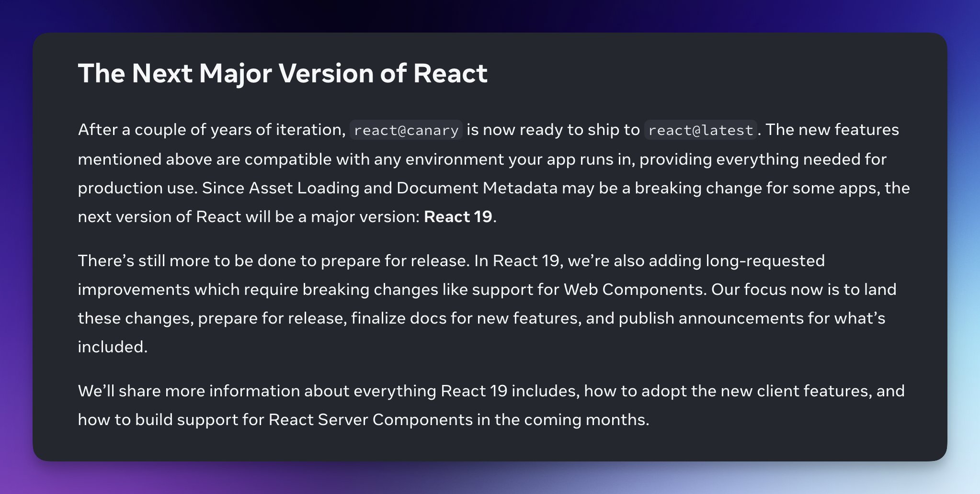This screenshot has width=980, height=494.
Task: Click the word 'included.' ending the second paragraph
Action: (113, 347)
